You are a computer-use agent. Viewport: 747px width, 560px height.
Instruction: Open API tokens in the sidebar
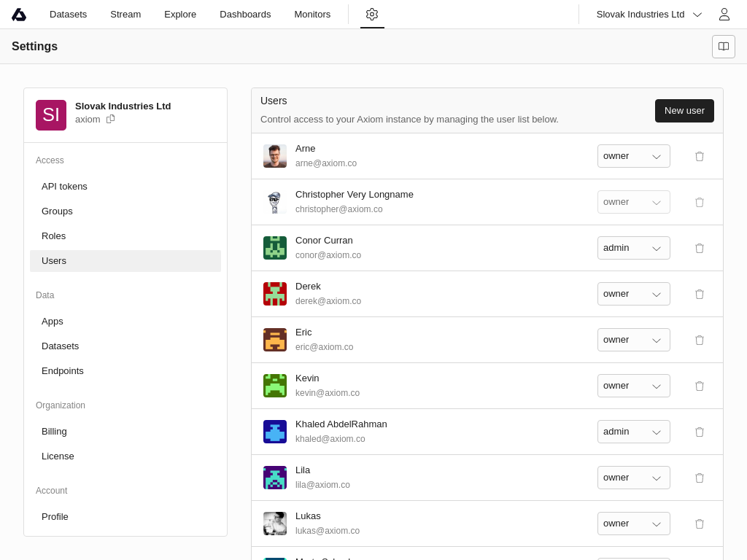[64, 187]
